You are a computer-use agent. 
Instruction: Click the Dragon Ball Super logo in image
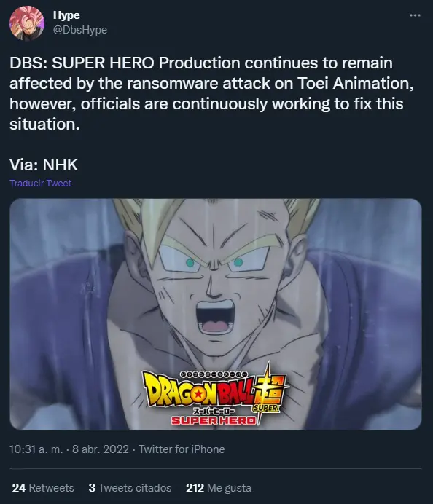pos(214,394)
